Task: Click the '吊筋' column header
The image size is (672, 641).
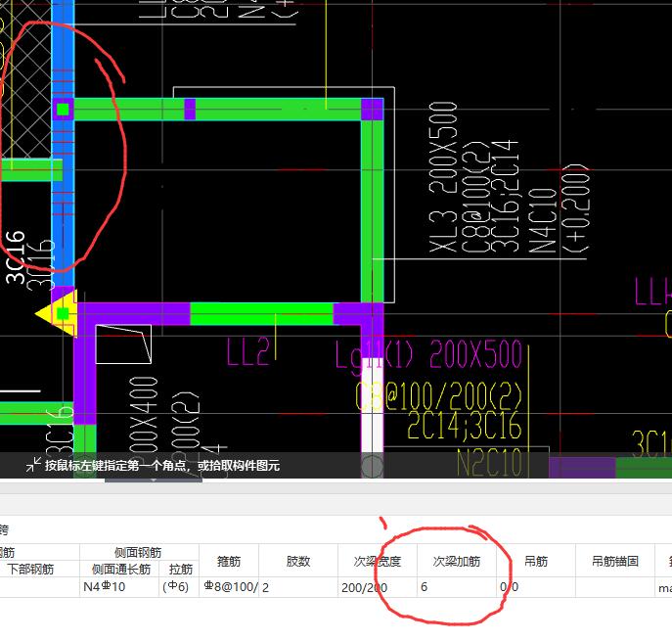Action: click(x=536, y=561)
